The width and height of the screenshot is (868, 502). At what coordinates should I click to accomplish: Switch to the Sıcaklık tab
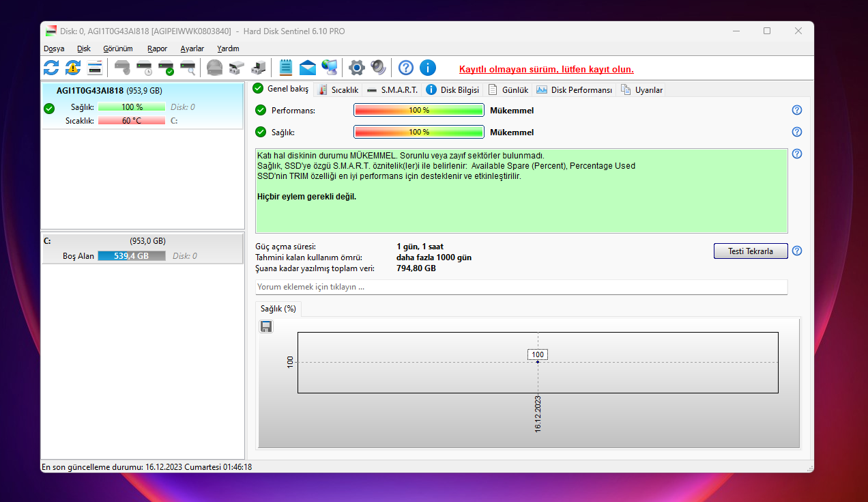338,89
